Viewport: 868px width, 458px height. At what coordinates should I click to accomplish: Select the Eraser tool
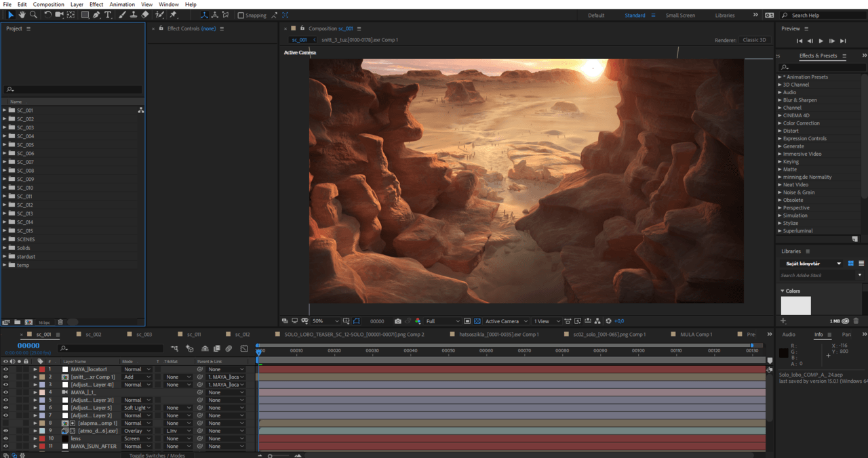[x=145, y=15]
